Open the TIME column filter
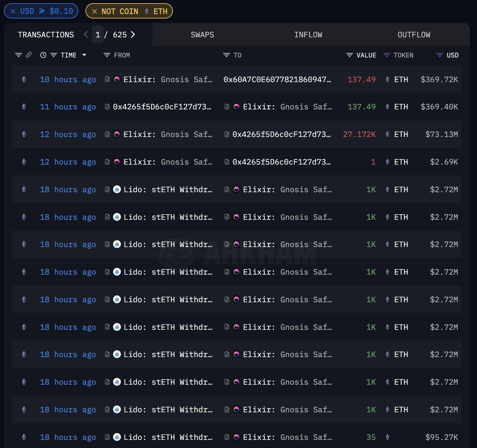This screenshot has width=477, height=448. 54,55
